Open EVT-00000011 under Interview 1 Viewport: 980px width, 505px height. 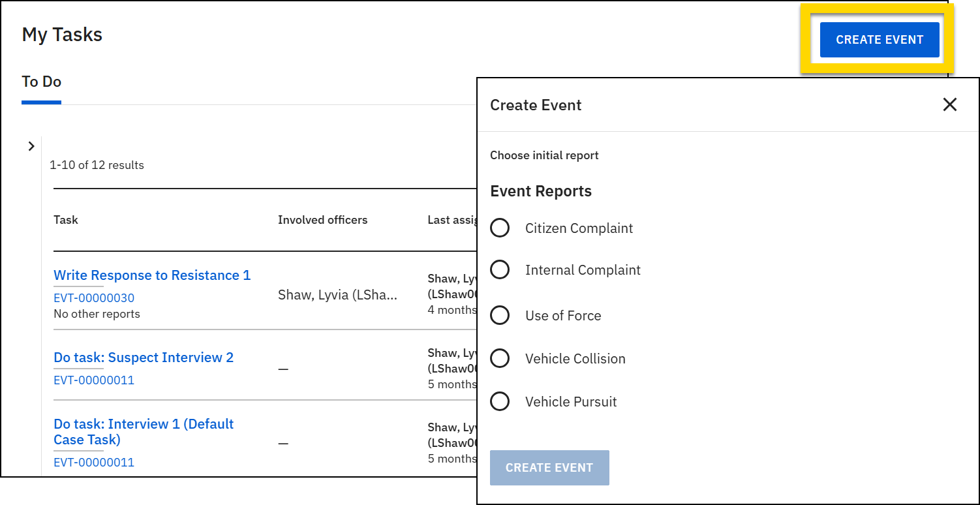tap(94, 462)
